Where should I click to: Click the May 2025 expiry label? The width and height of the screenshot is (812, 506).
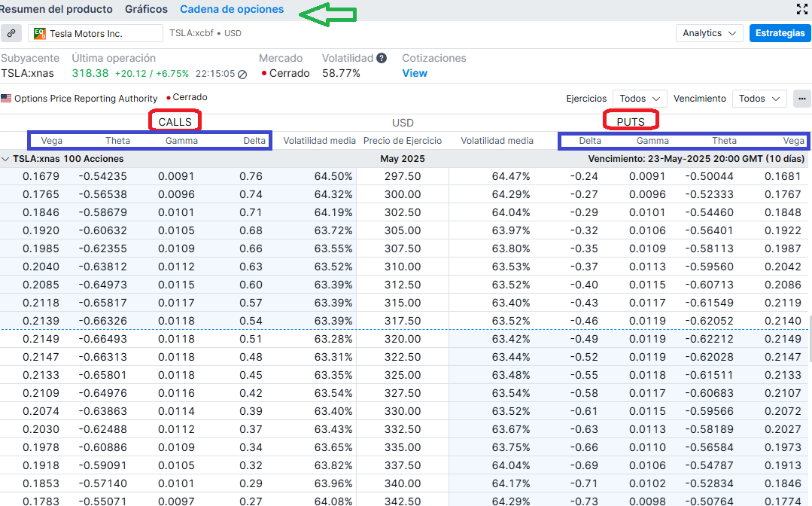point(403,159)
